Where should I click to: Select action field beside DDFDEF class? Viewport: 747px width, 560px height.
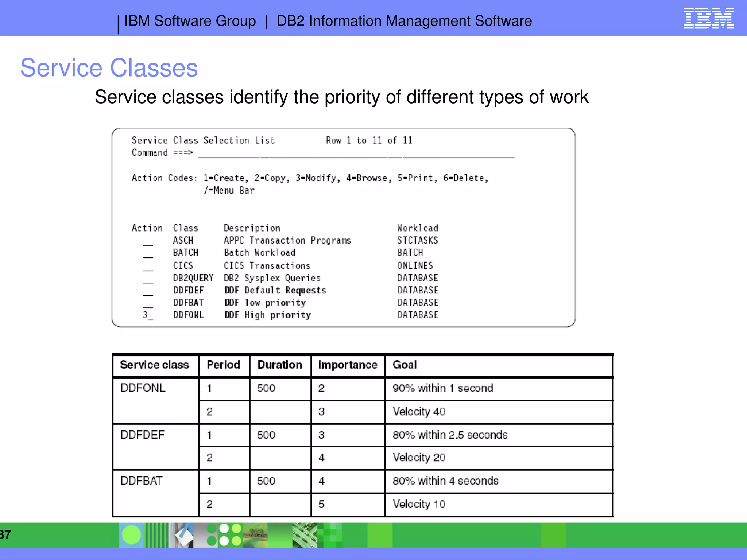click(x=148, y=291)
